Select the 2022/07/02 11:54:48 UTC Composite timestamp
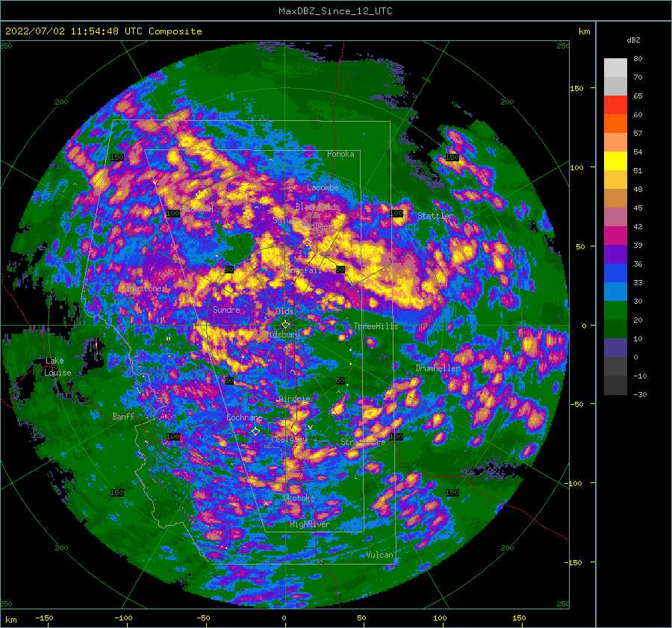The height and width of the screenshot is (628, 672). (103, 31)
